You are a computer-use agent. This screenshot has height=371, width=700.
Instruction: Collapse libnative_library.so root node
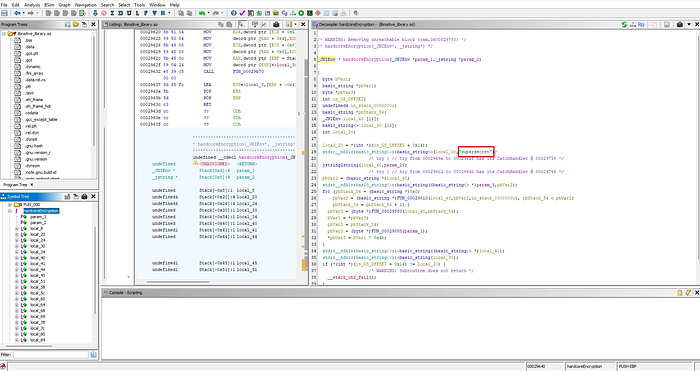point(4,33)
